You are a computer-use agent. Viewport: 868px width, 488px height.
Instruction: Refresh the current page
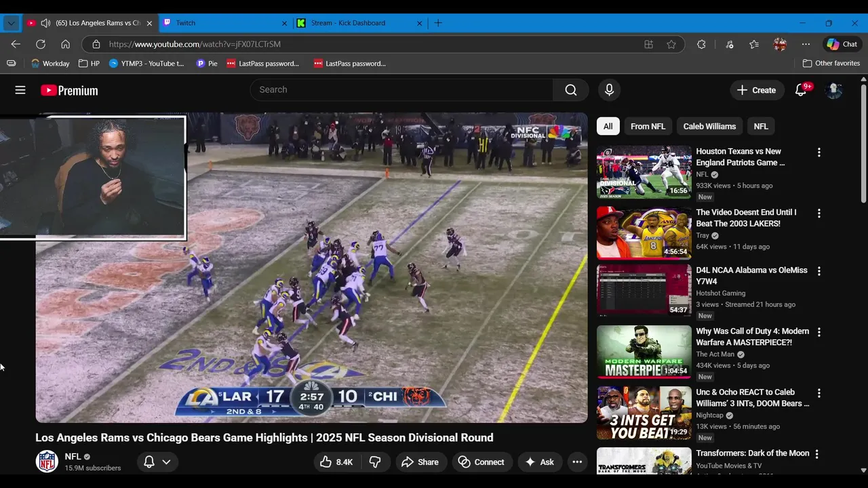click(41, 44)
